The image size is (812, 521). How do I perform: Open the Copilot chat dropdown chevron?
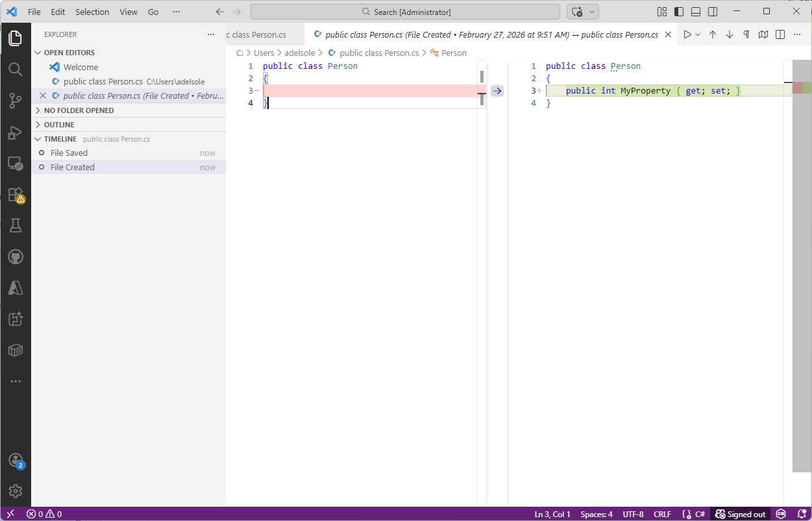click(x=591, y=12)
